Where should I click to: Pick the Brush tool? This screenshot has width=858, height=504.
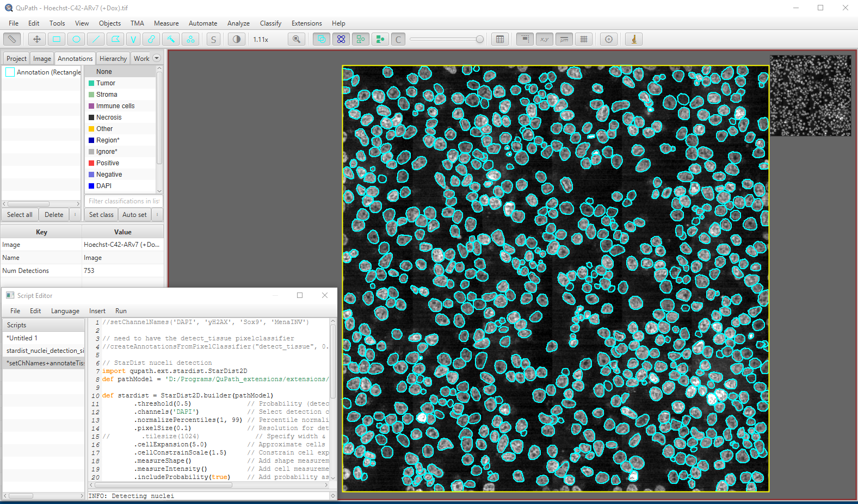[x=151, y=39]
